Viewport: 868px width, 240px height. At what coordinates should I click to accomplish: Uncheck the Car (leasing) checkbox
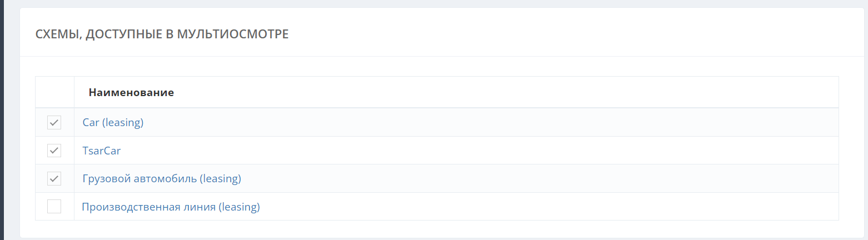[x=54, y=122]
